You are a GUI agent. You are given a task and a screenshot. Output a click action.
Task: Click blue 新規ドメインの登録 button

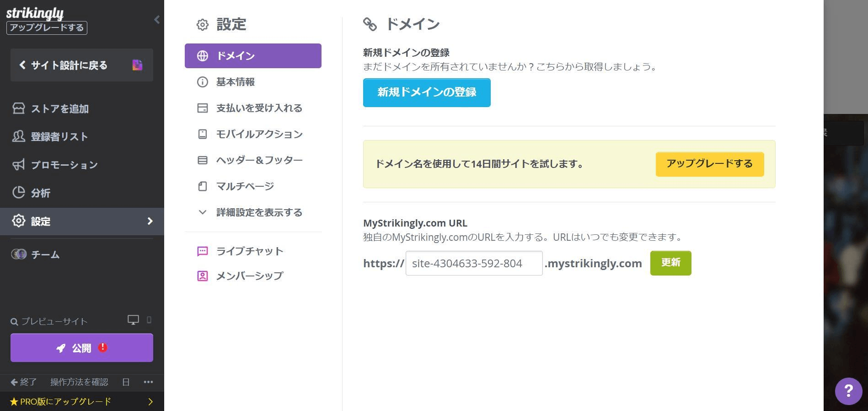[x=427, y=92]
